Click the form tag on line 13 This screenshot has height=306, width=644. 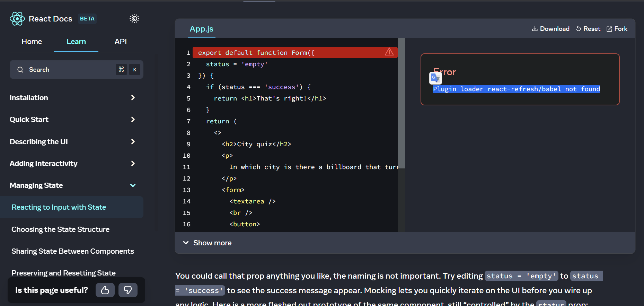(233, 190)
